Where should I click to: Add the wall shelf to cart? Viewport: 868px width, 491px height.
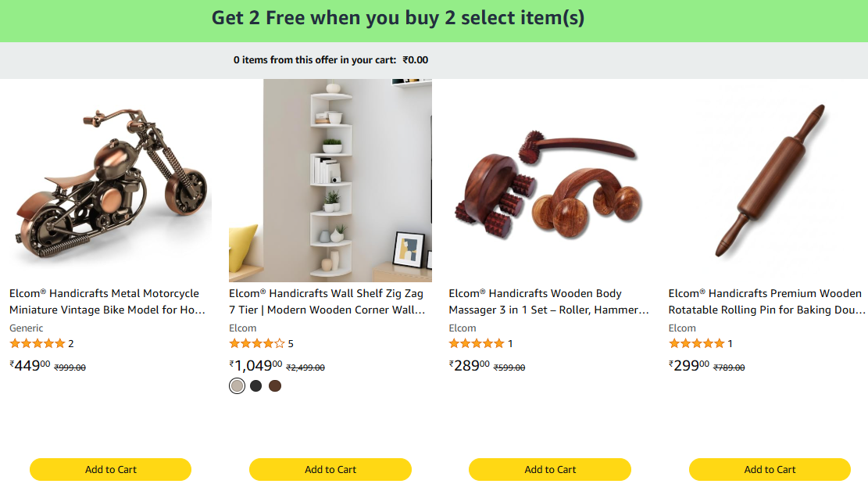pos(330,470)
